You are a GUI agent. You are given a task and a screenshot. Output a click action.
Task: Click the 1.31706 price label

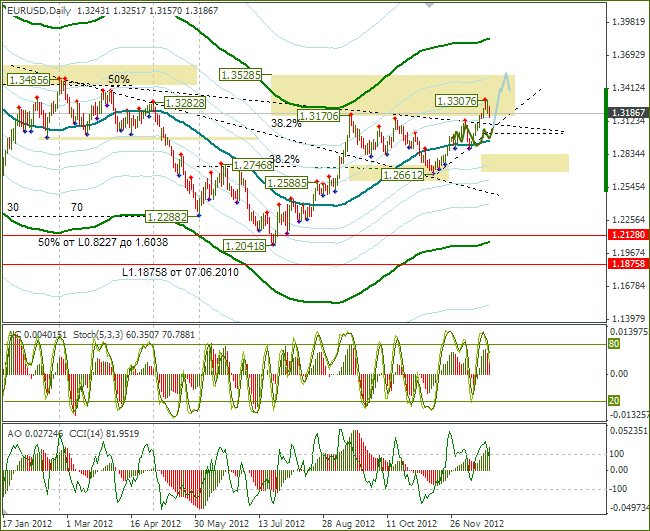pos(319,116)
